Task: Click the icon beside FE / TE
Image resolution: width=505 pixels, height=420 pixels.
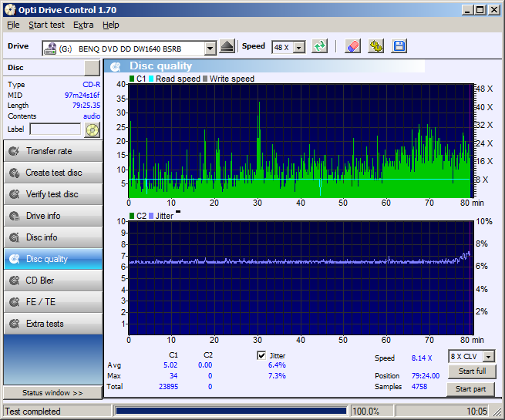Action: 14,302
